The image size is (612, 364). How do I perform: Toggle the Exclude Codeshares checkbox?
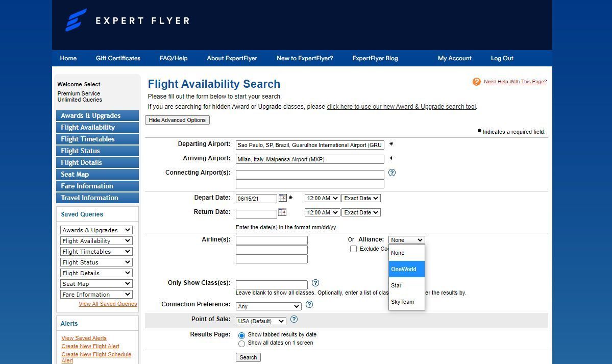click(x=353, y=249)
